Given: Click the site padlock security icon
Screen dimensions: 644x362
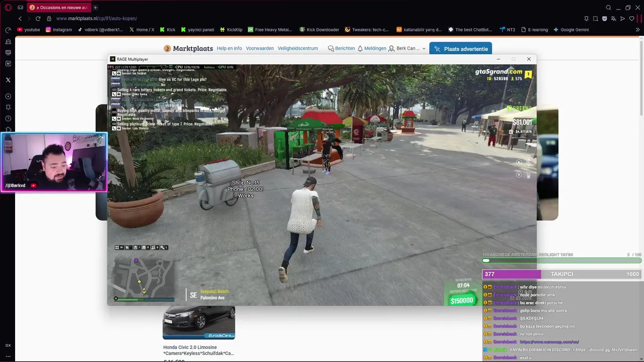Looking at the screenshot, I should point(49,19).
